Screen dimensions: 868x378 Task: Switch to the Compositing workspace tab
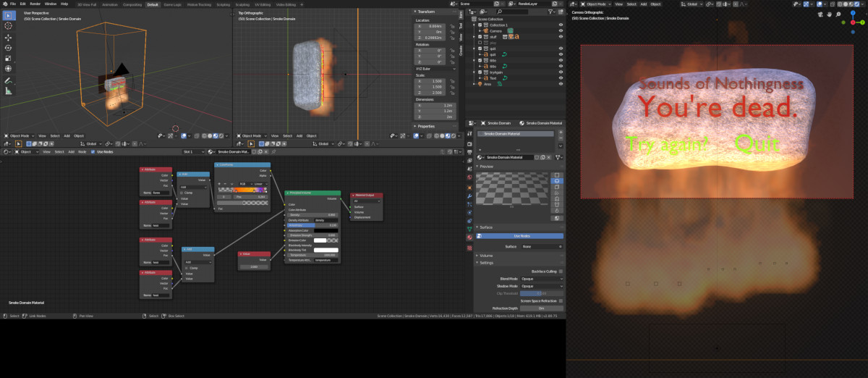(x=132, y=4)
